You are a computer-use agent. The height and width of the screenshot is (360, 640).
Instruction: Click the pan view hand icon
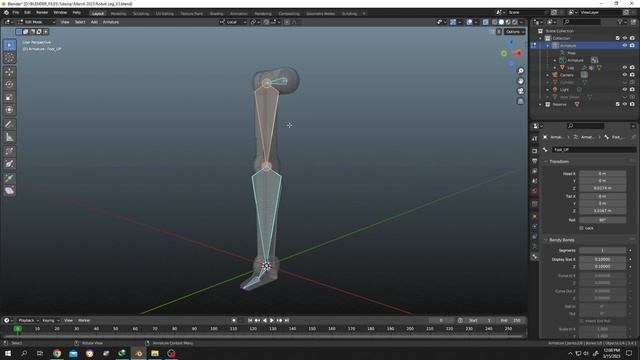coord(520,81)
